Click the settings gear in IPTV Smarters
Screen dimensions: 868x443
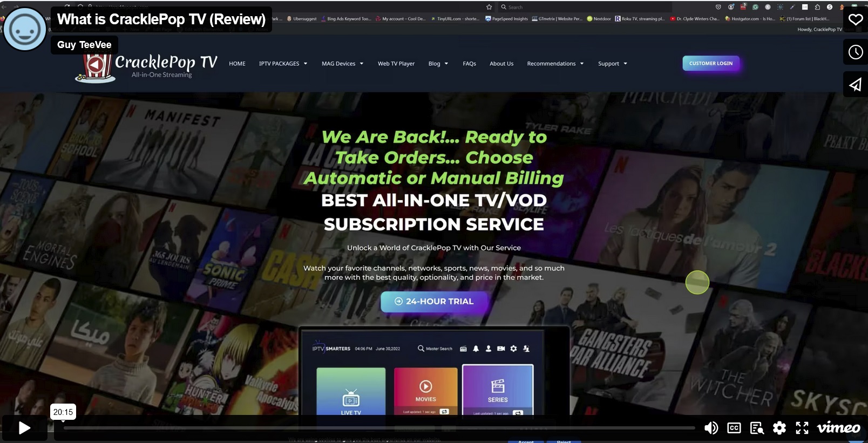(513, 349)
